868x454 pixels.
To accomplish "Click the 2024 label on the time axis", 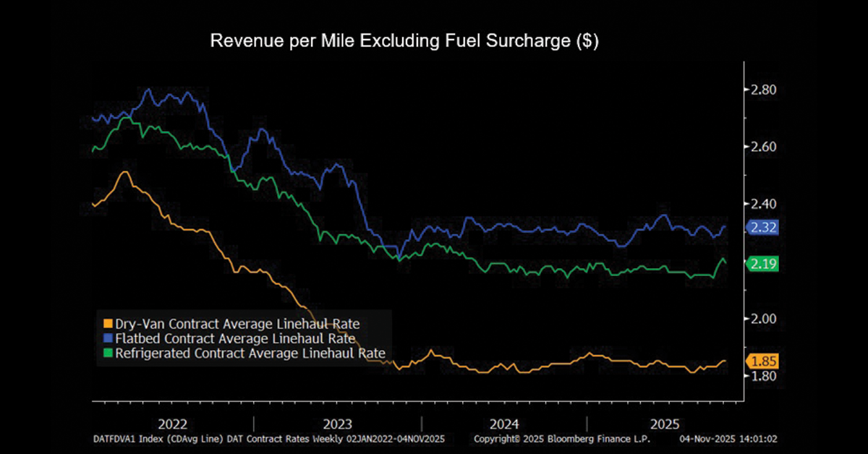I will 503,423.
